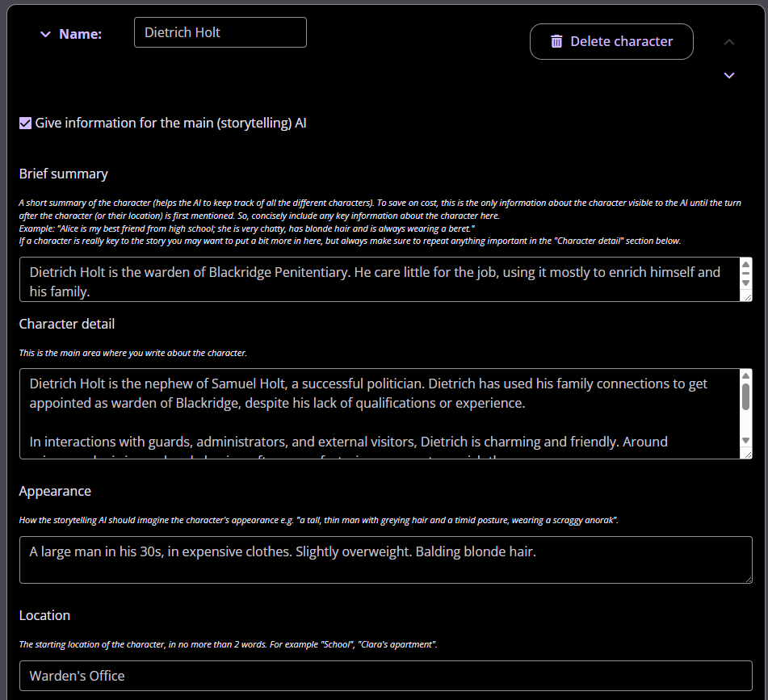Collapse the character section using the Name chevron
Image resolution: width=768 pixels, height=700 pixels.
click(45, 35)
